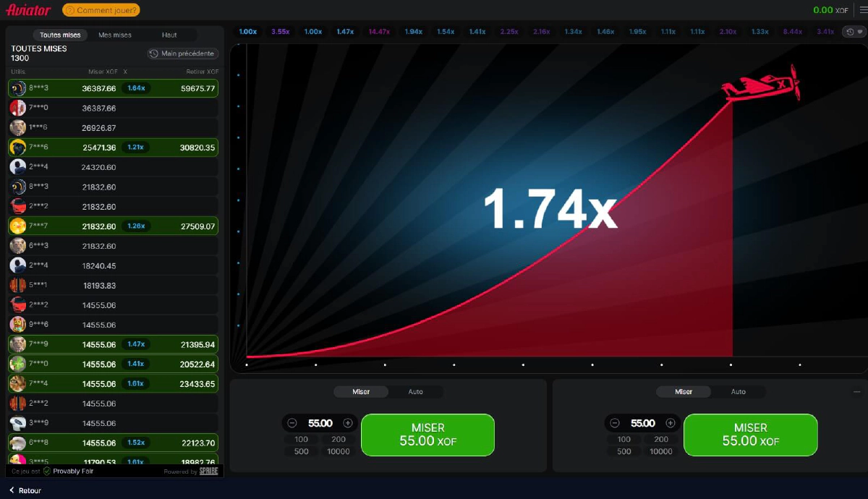Choose 200 quick bet in first panel
The height and width of the screenshot is (499, 868).
click(x=339, y=439)
